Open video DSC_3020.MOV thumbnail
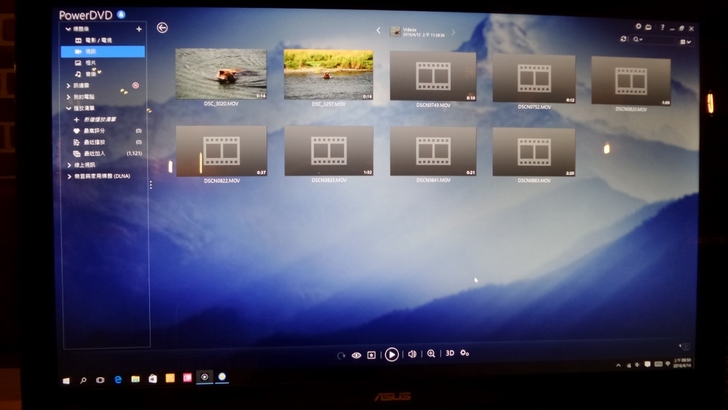Viewport: 728px width, 410px height. click(221, 74)
